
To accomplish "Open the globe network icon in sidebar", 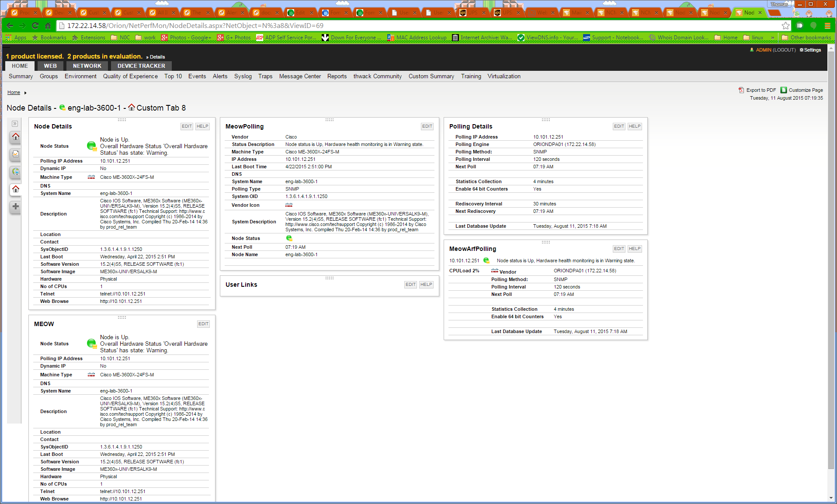I will pyautogui.click(x=15, y=172).
